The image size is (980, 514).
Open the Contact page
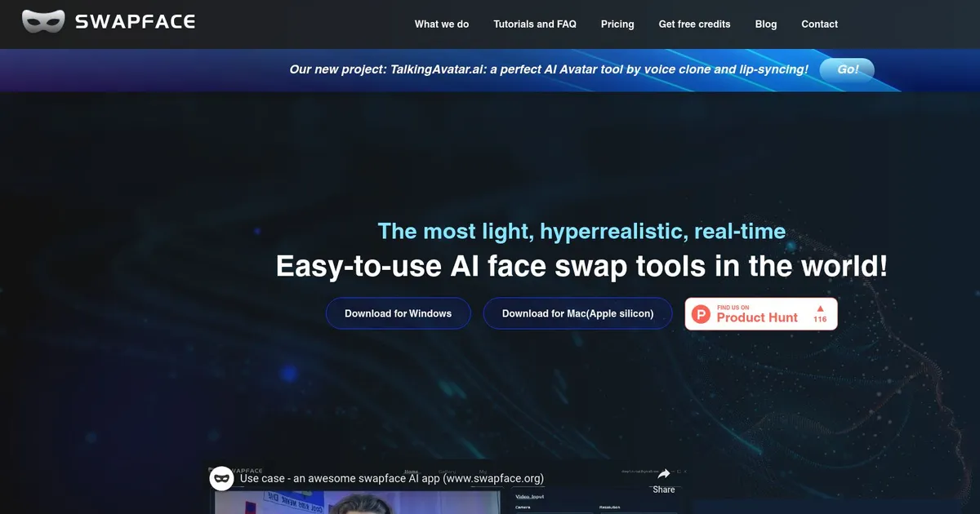tap(820, 24)
